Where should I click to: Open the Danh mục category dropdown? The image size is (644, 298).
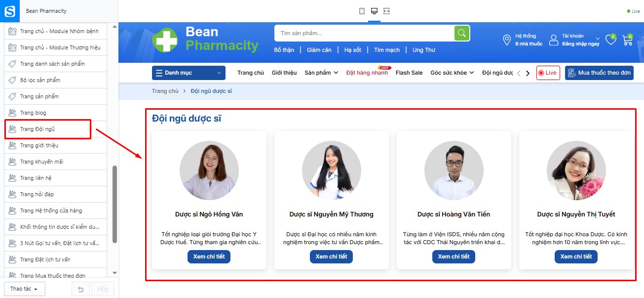(x=189, y=73)
